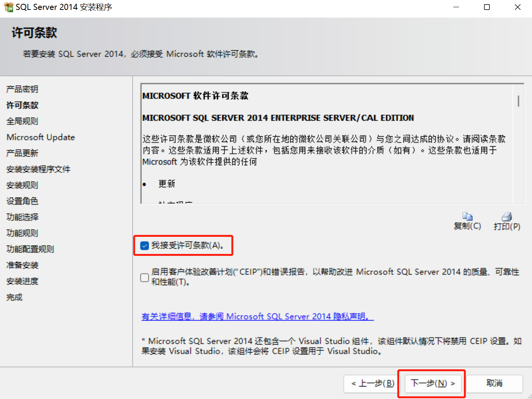The width and height of the screenshot is (532, 399).
Task: Select 安装安装程序文件 step in sidebar
Action: tap(38, 169)
